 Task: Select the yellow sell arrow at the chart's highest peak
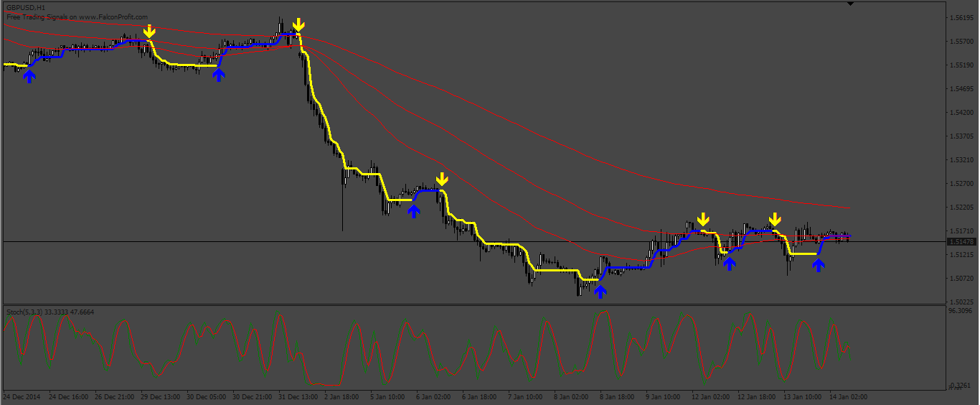(298, 24)
